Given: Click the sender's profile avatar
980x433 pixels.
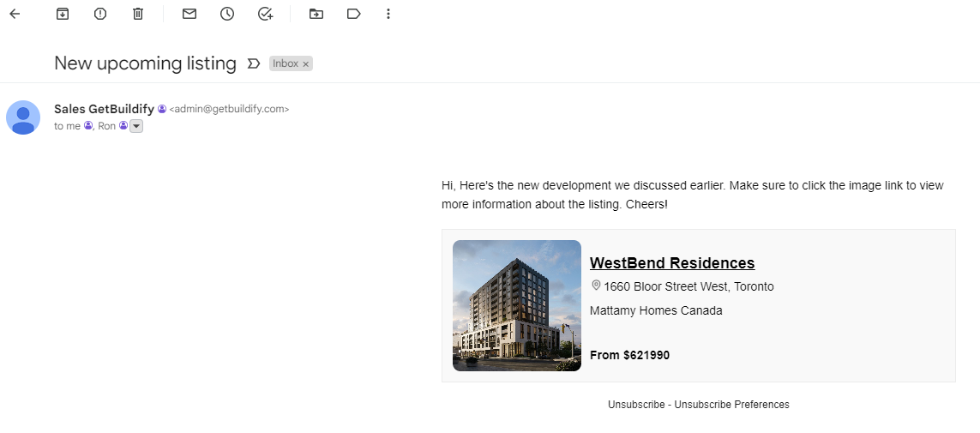Looking at the screenshot, I should tap(23, 117).
